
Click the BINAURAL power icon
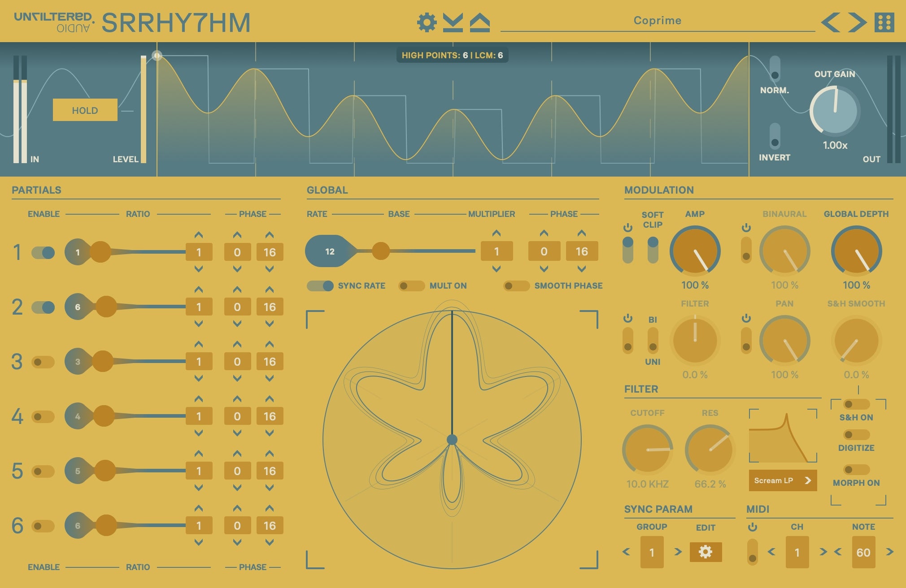click(x=746, y=228)
